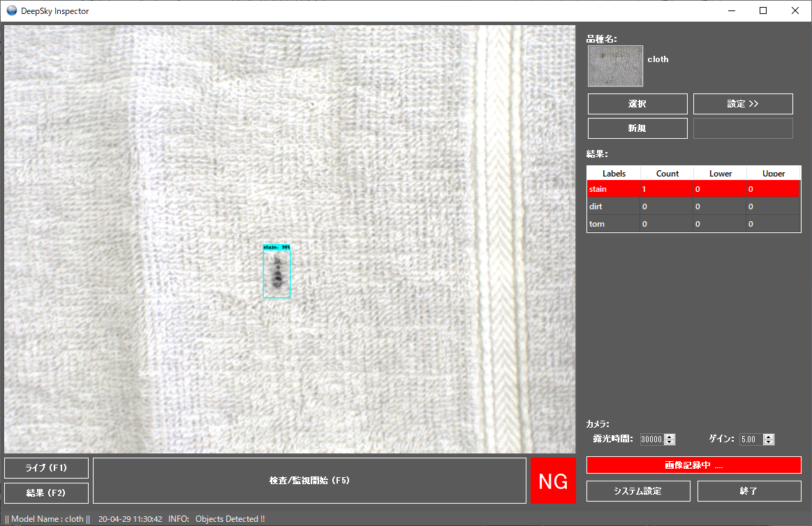Select the stain row in results table
Screen dimensions: 812x526
(x=693, y=189)
